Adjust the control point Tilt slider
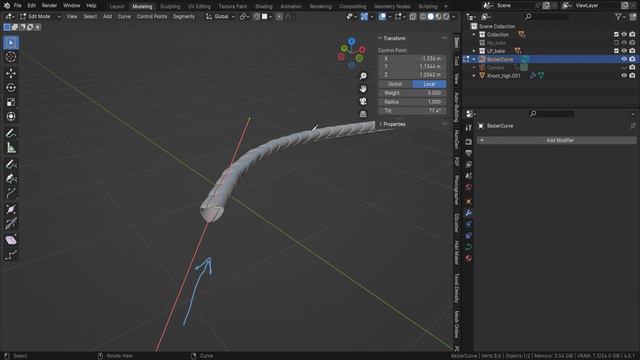The image size is (640, 360). pos(412,111)
